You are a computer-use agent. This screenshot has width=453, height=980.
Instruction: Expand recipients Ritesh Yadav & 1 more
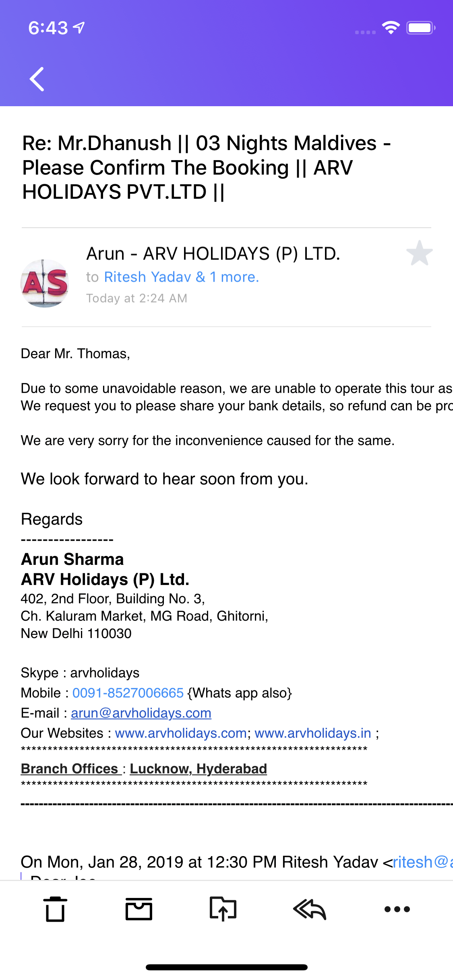click(181, 277)
